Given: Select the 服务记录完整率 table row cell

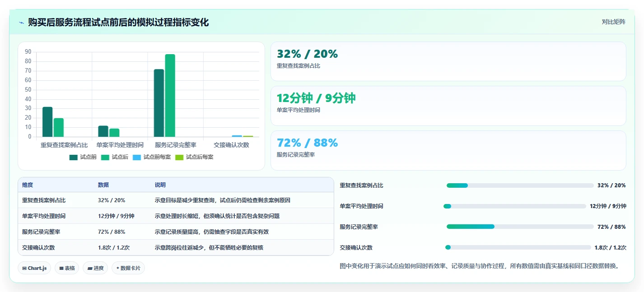Looking at the screenshot, I should point(41,232).
